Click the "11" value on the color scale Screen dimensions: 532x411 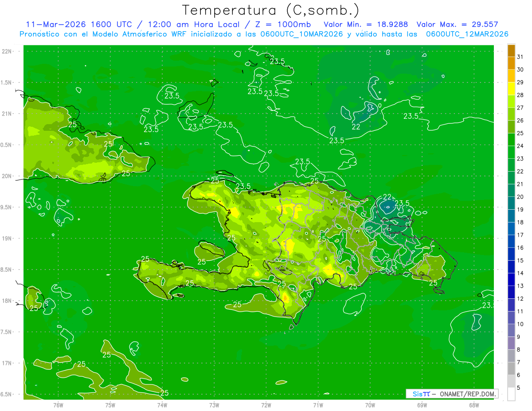click(520, 311)
